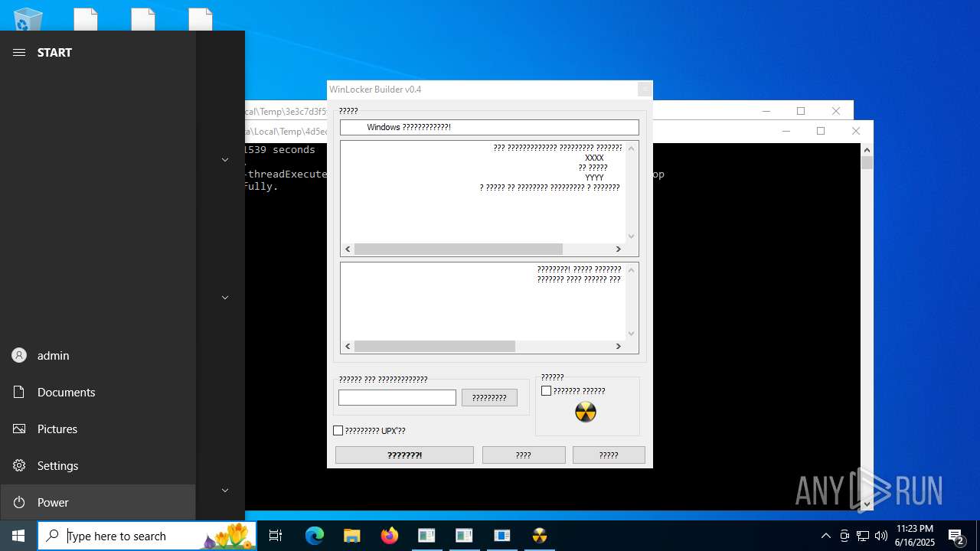Open Task View on the taskbar
The width and height of the screenshot is (980, 551).
(276, 536)
